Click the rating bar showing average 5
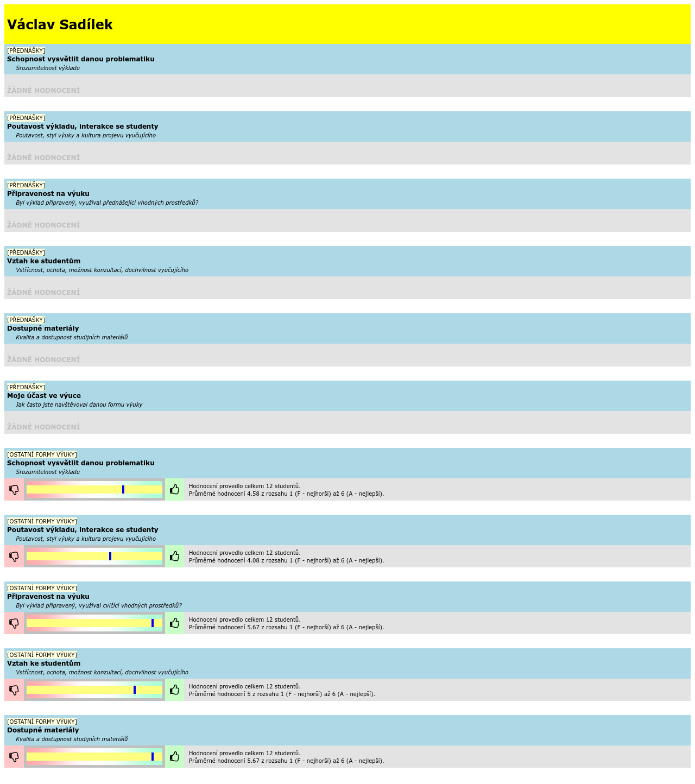 tap(94, 690)
